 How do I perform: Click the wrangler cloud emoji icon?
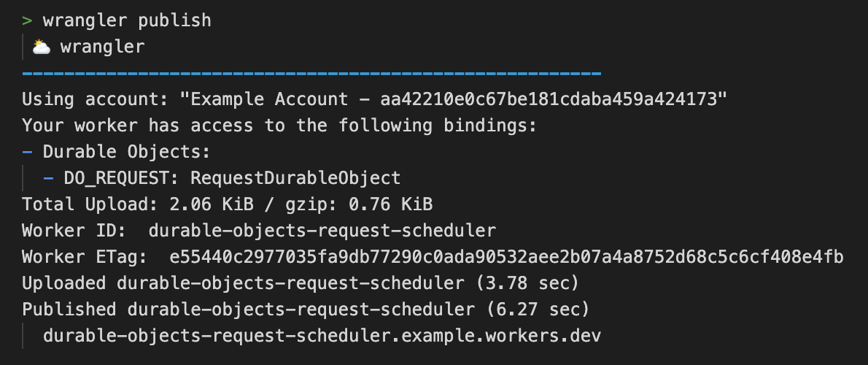coord(42,47)
